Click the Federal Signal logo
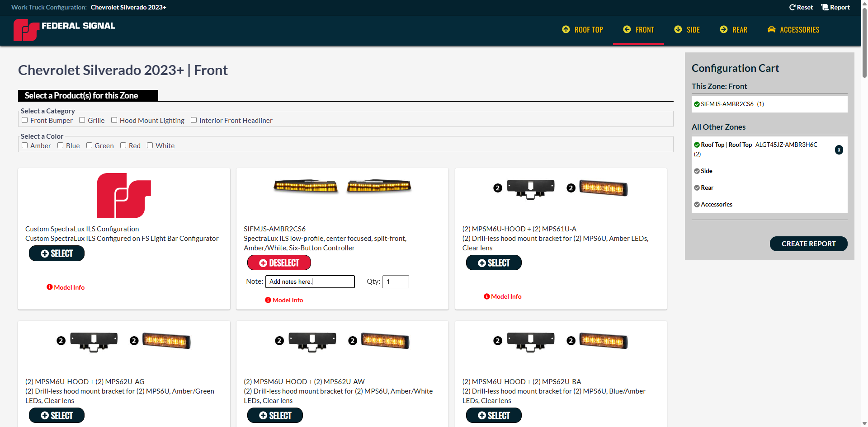Screen dimensions: 868x427 (64, 30)
